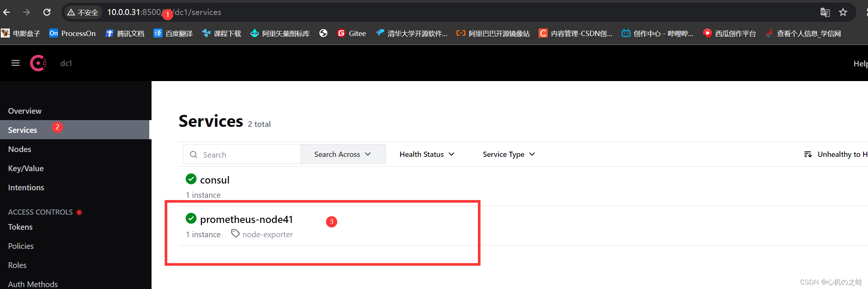Open the 内容管理-CSDN bookmark
Viewport: 868px width, 289px height.
(x=575, y=33)
